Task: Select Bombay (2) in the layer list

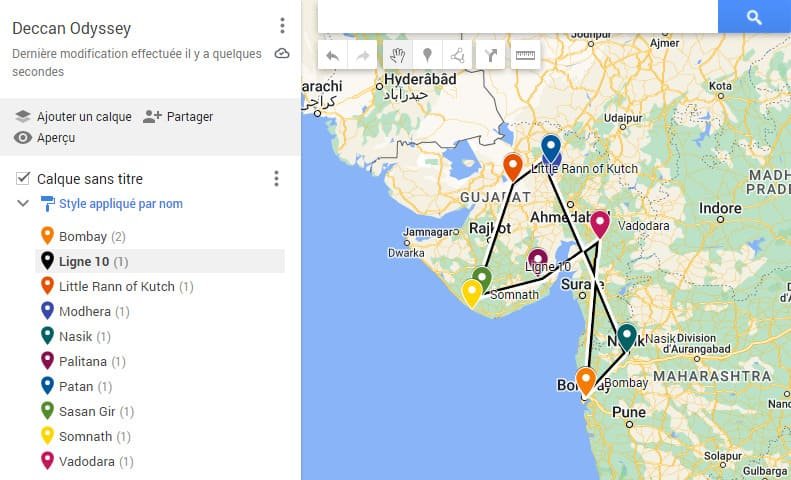Action: coord(160,236)
